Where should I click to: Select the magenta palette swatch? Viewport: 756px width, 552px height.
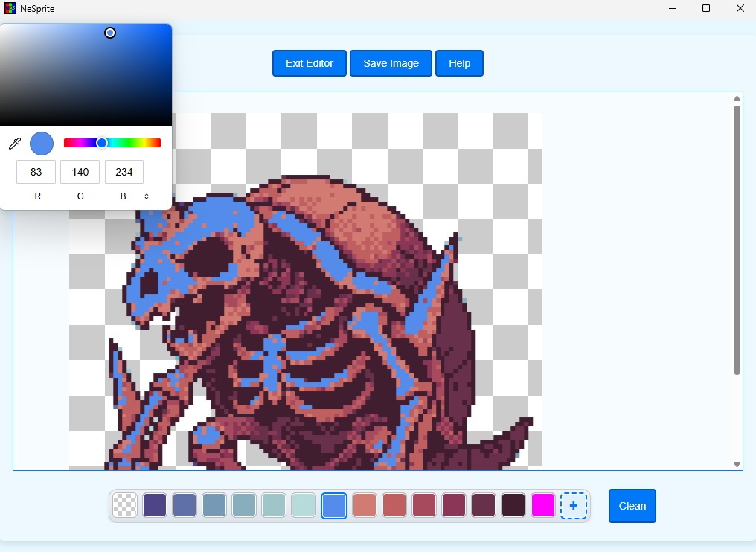pyautogui.click(x=543, y=506)
